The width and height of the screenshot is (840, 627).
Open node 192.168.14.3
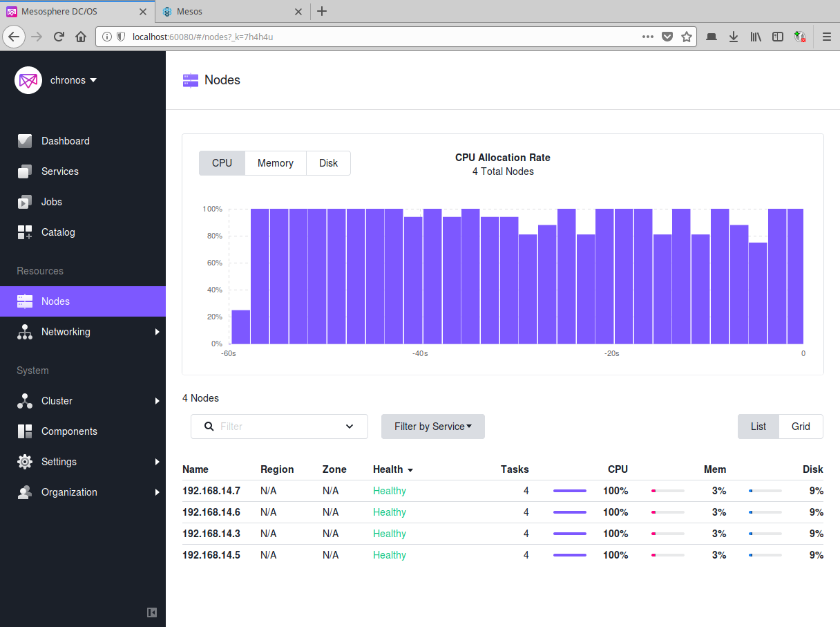pyautogui.click(x=211, y=534)
